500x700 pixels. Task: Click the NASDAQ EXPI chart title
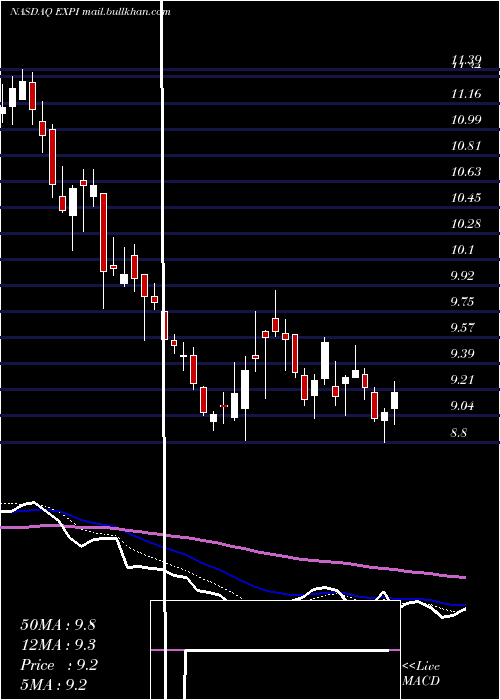pos(90,12)
